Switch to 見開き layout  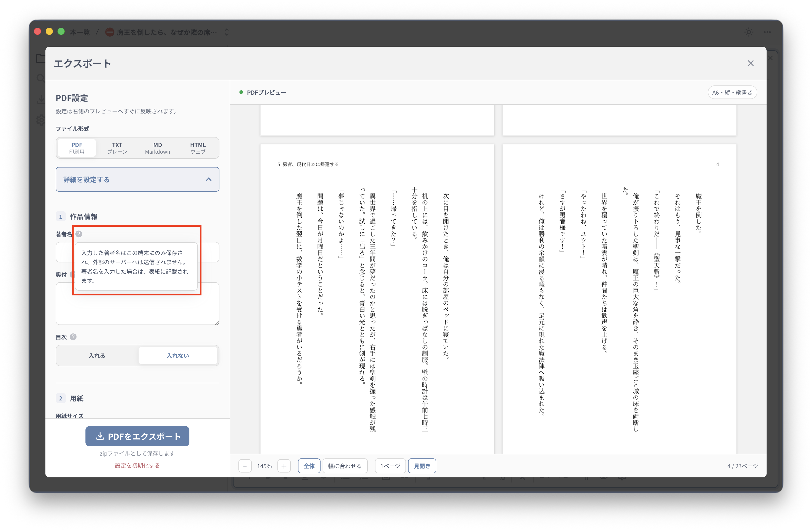[x=422, y=466]
